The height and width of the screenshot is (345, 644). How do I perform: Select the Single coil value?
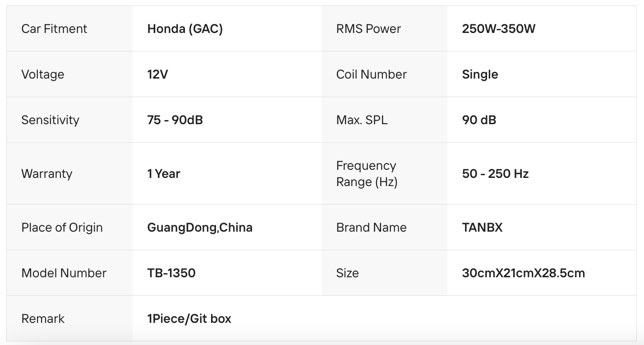pos(480,75)
